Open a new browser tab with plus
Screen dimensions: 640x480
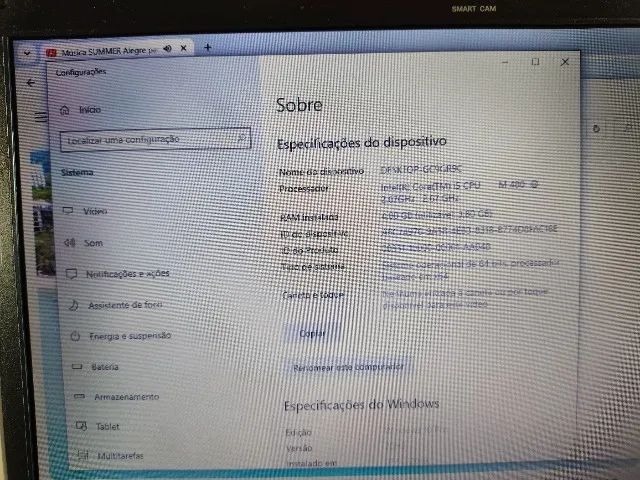(x=208, y=47)
